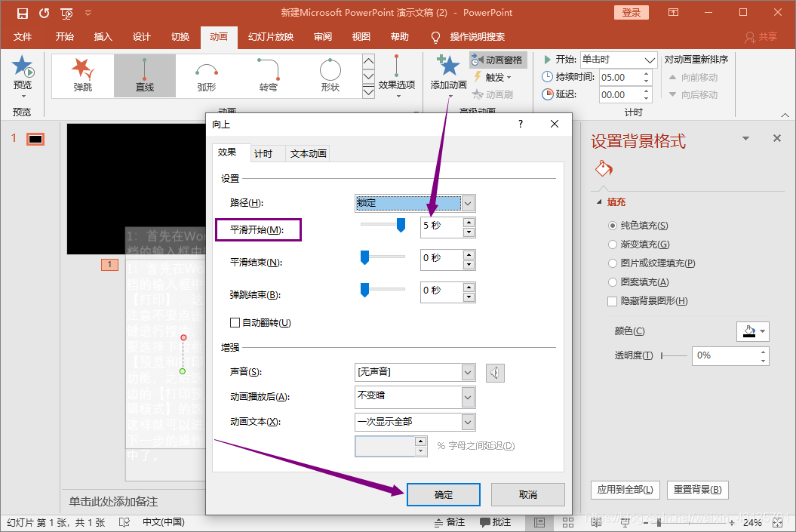Click the help question mark in dialog
The height and width of the screenshot is (532, 796).
tap(521, 124)
